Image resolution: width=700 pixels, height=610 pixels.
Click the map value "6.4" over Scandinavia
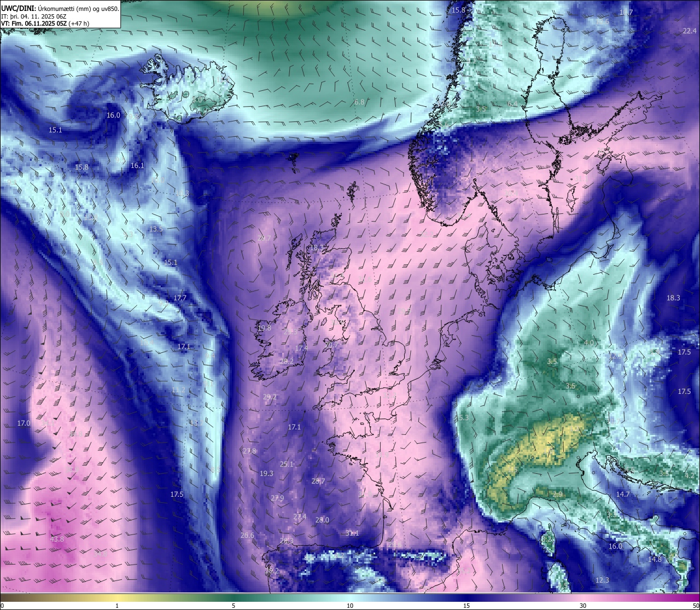512,104
